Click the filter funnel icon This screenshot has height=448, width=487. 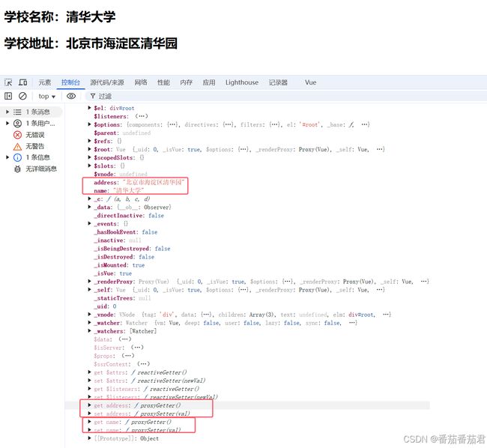93,96
